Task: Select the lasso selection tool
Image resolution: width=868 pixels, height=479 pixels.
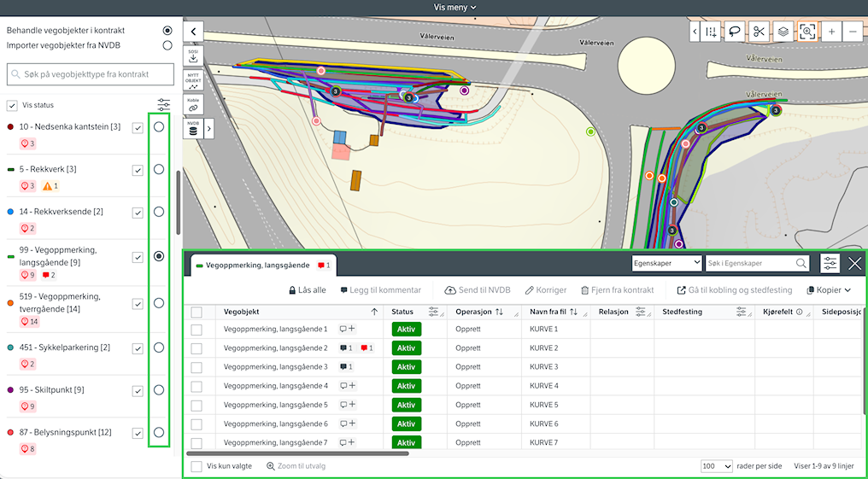Action: [x=734, y=32]
